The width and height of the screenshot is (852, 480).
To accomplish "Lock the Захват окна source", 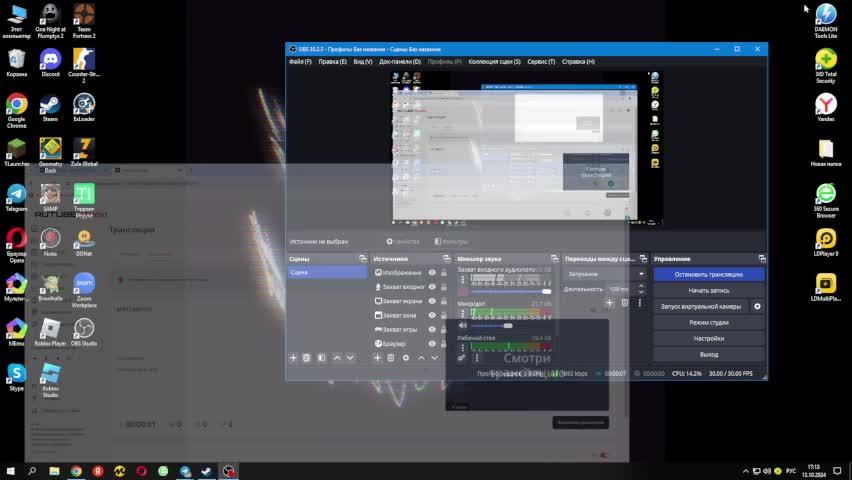I will pyautogui.click(x=444, y=315).
